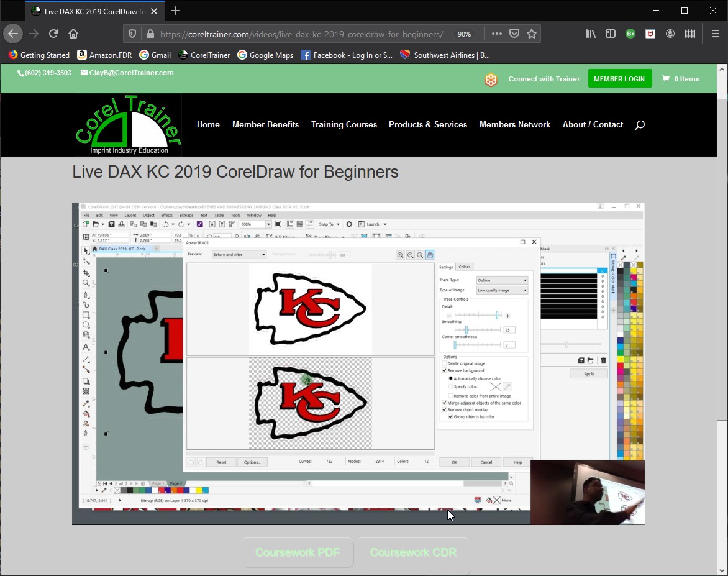The width and height of the screenshot is (728, 576).
Task: Open the Preview Before and After dropdown
Action: [x=239, y=255]
